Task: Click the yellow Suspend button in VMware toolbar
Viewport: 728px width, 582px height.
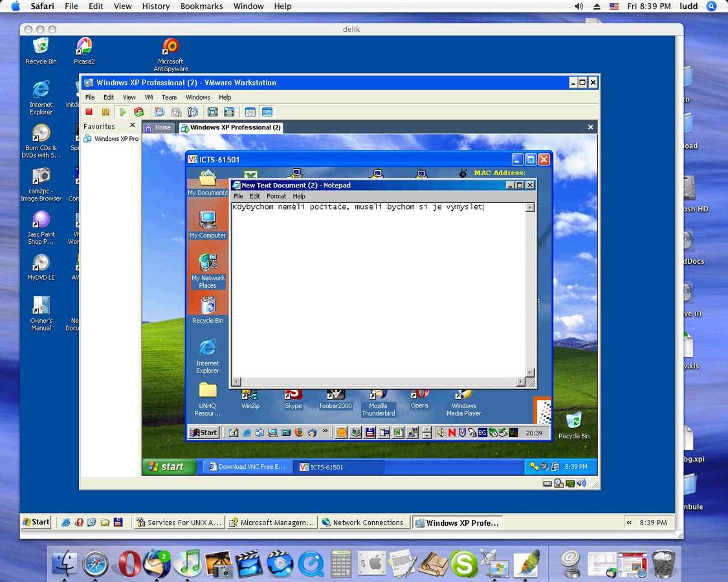Action: point(106,112)
